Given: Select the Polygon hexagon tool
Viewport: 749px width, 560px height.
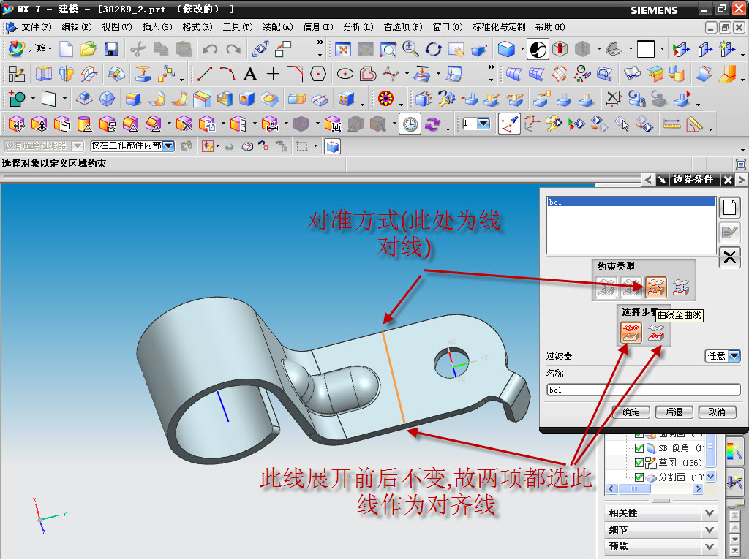Looking at the screenshot, I should pos(318,74).
